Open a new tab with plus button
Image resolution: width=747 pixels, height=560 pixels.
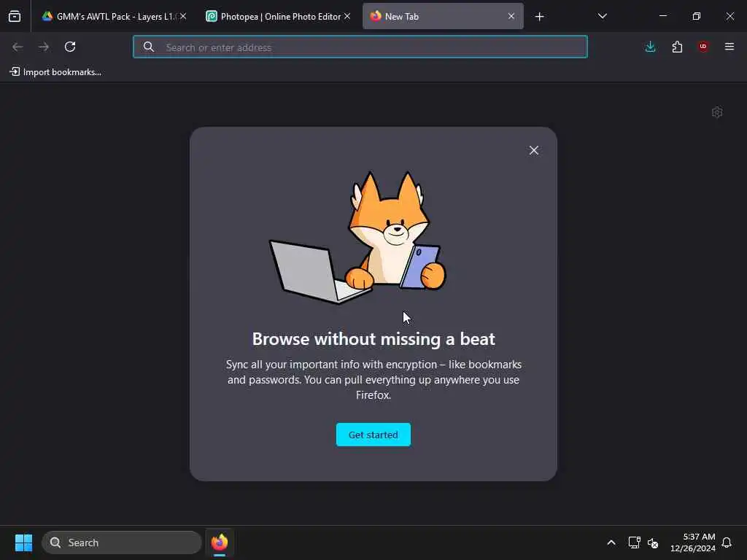tap(539, 17)
